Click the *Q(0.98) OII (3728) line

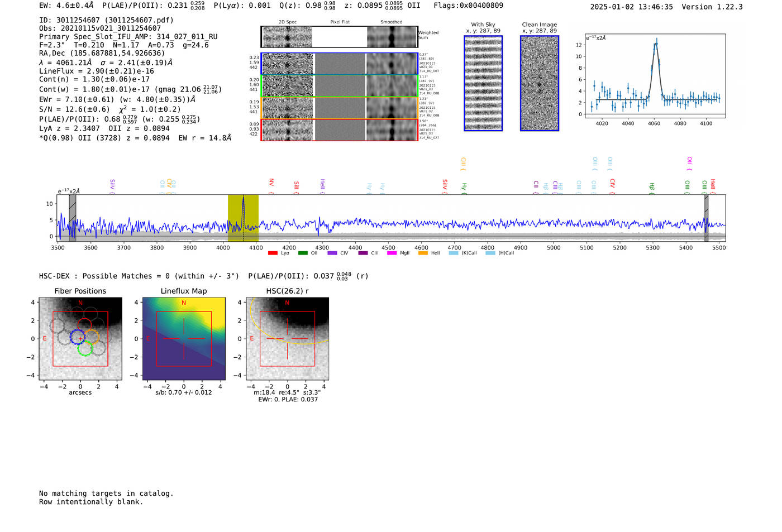click(135, 138)
